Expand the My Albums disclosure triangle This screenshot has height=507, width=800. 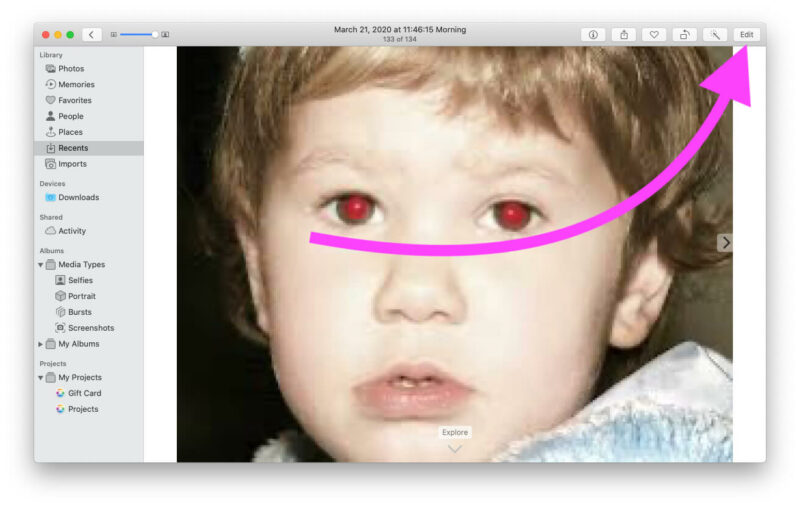click(40, 344)
